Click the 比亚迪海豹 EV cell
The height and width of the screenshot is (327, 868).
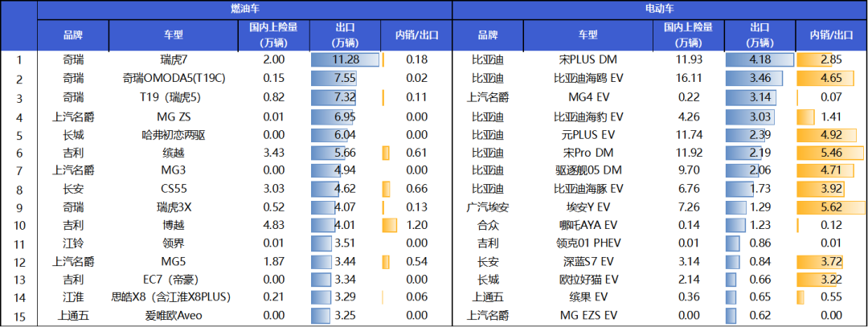point(588,116)
